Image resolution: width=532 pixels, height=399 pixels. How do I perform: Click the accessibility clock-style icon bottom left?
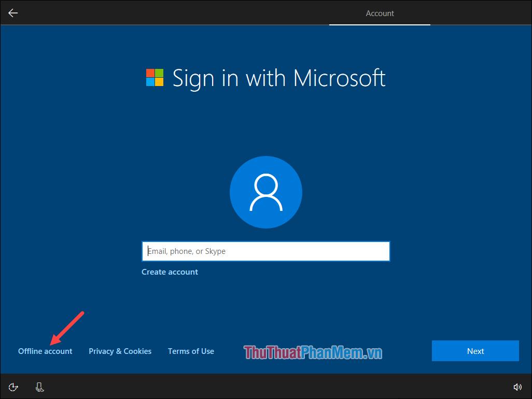[x=13, y=387]
